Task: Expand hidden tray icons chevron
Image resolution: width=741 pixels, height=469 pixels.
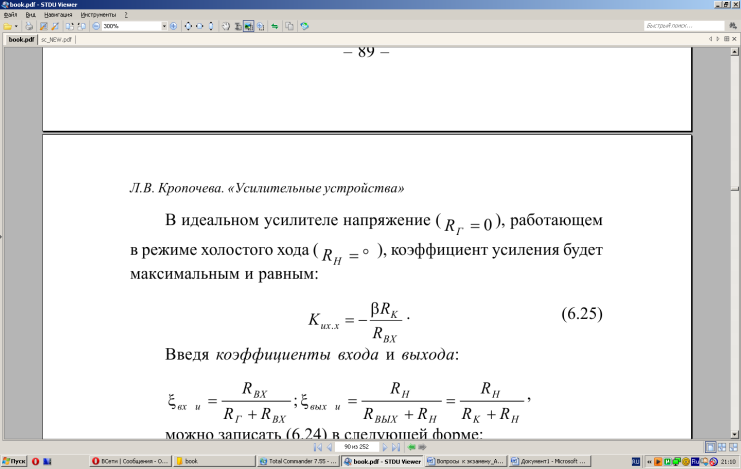Action: 649,461
